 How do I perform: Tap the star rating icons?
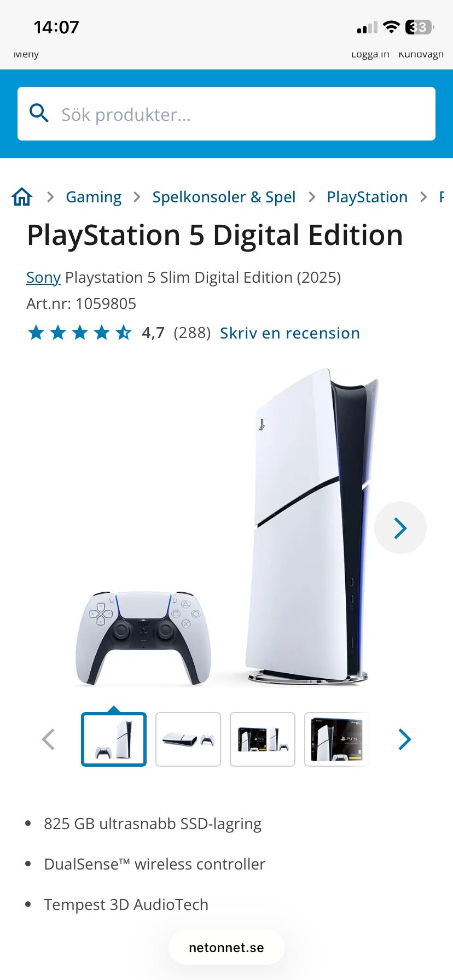click(80, 332)
